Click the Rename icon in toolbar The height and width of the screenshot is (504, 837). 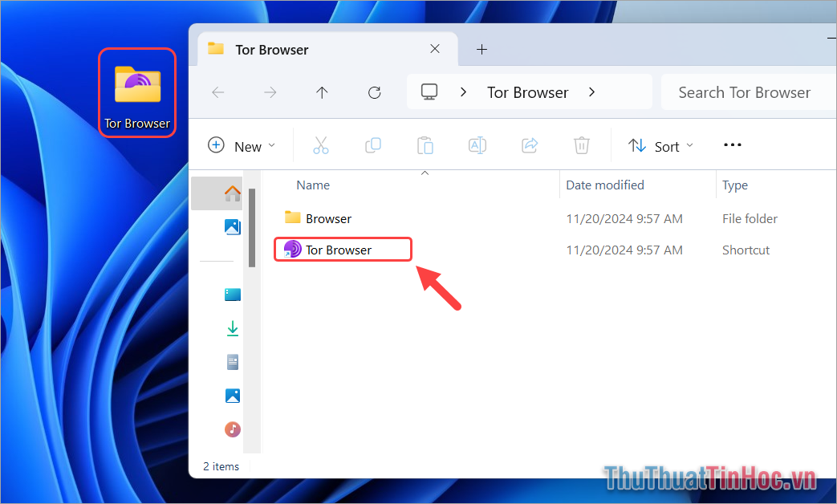coord(477,145)
